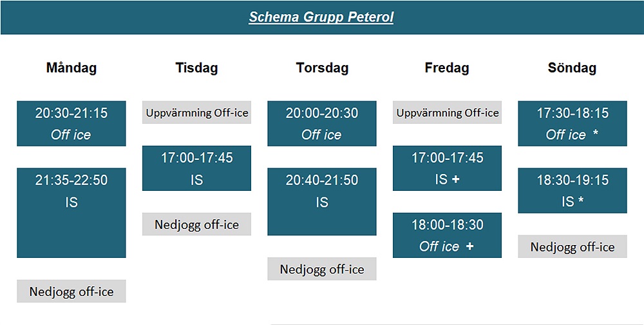The height and width of the screenshot is (325, 644).
Task: Select the Tisdag column heading
Action: point(196,68)
